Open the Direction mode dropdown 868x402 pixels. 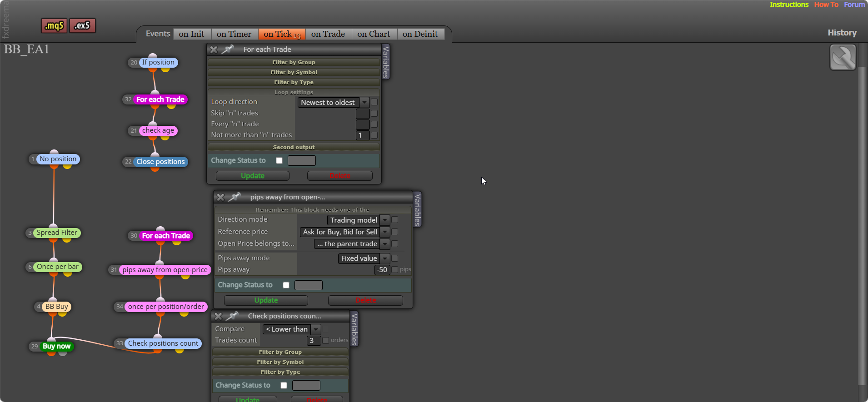[x=358, y=220]
